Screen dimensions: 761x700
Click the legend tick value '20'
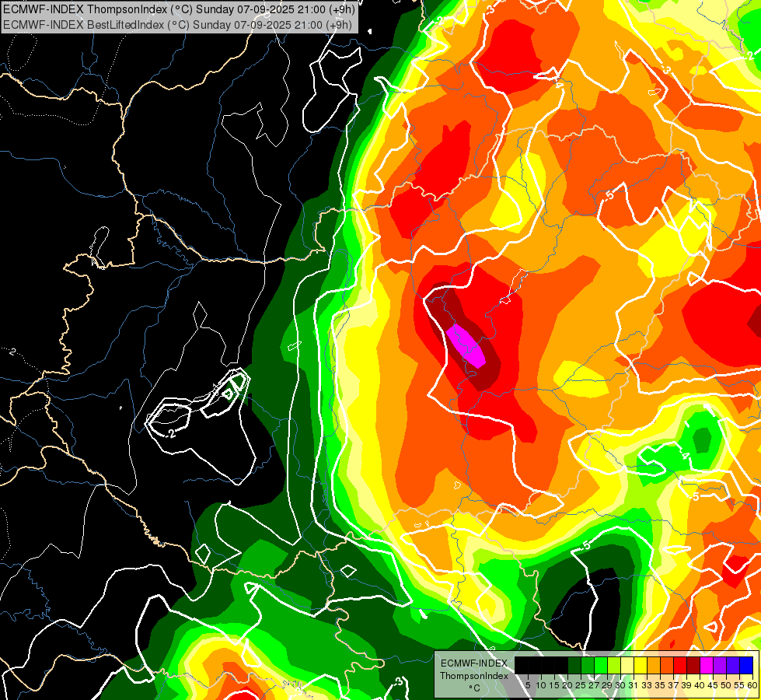tap(567, 685)
